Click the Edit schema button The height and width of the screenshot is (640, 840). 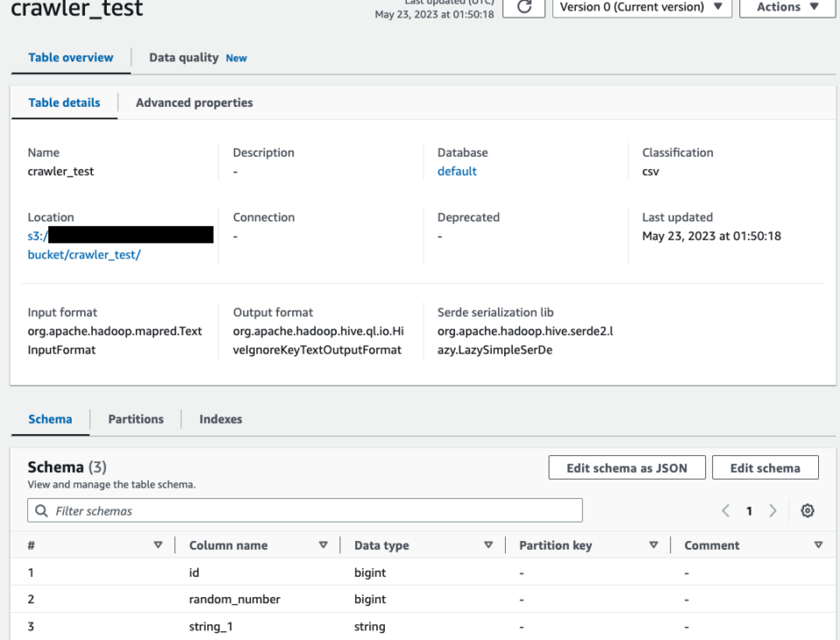(765, 468)
